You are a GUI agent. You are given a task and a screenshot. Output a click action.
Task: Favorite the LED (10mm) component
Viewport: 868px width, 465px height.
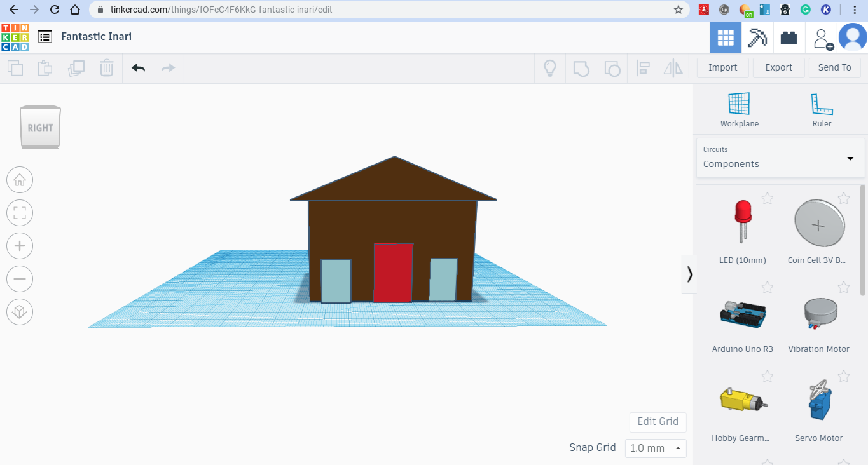[767, 198]
